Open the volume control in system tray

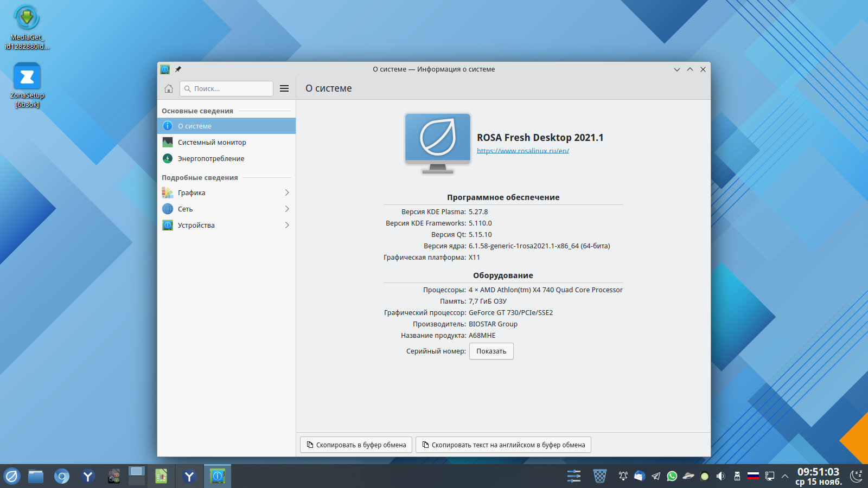720,476
